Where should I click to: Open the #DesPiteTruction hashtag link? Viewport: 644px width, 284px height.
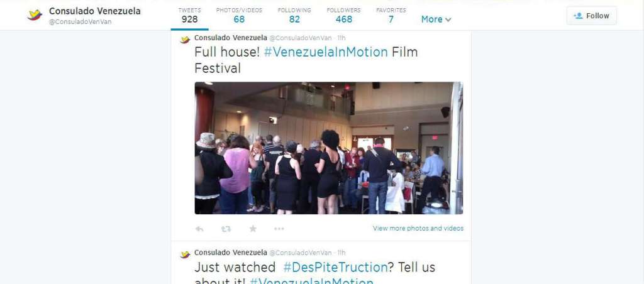click(x=335, y=267)
